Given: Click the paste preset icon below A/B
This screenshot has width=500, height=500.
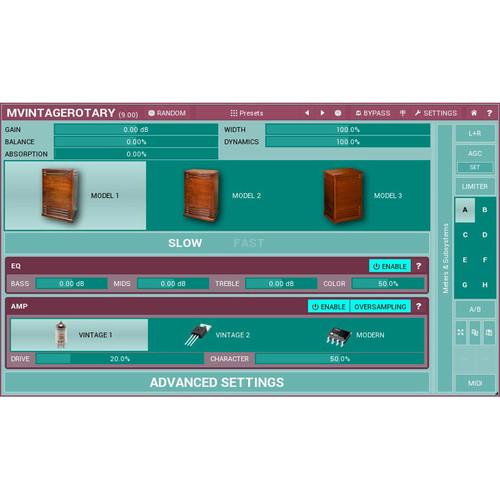Looking at the screenshot, I should [489, 332].
